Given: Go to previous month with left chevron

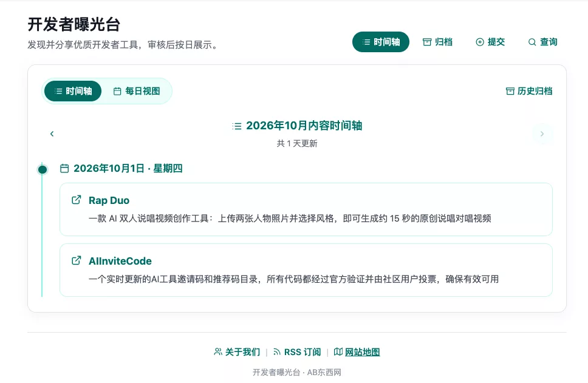Looking at the screenshot, I should click(52, 134).
